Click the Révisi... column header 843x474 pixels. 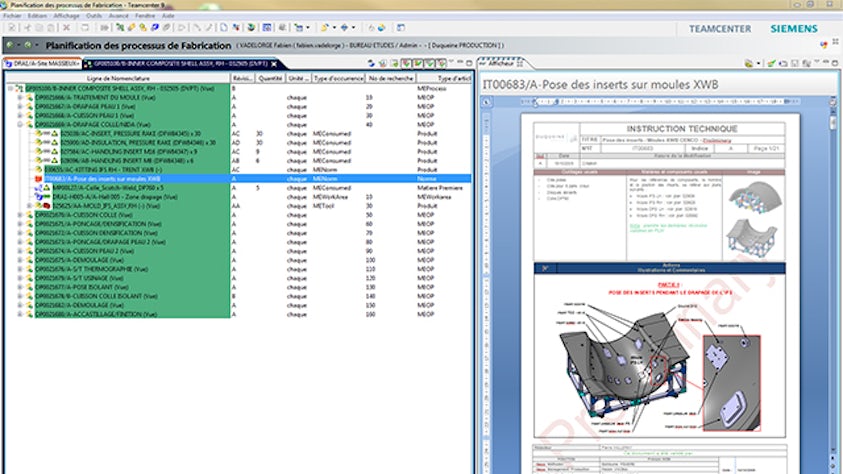[242, 78]
